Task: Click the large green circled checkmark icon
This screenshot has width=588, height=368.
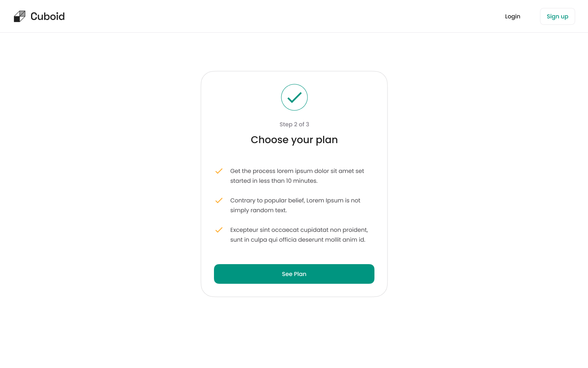Action: click(294, 97)
